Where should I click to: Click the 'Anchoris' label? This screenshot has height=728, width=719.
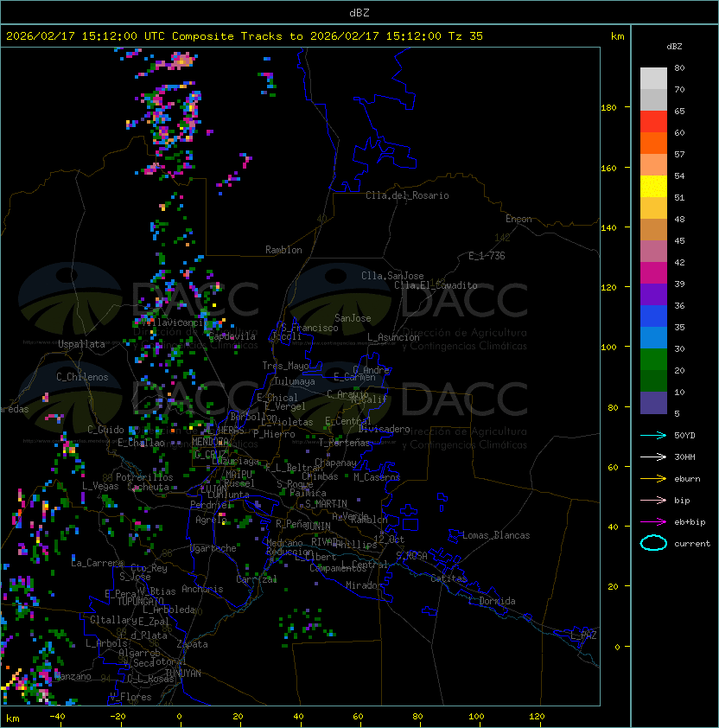tap(202, 589)
